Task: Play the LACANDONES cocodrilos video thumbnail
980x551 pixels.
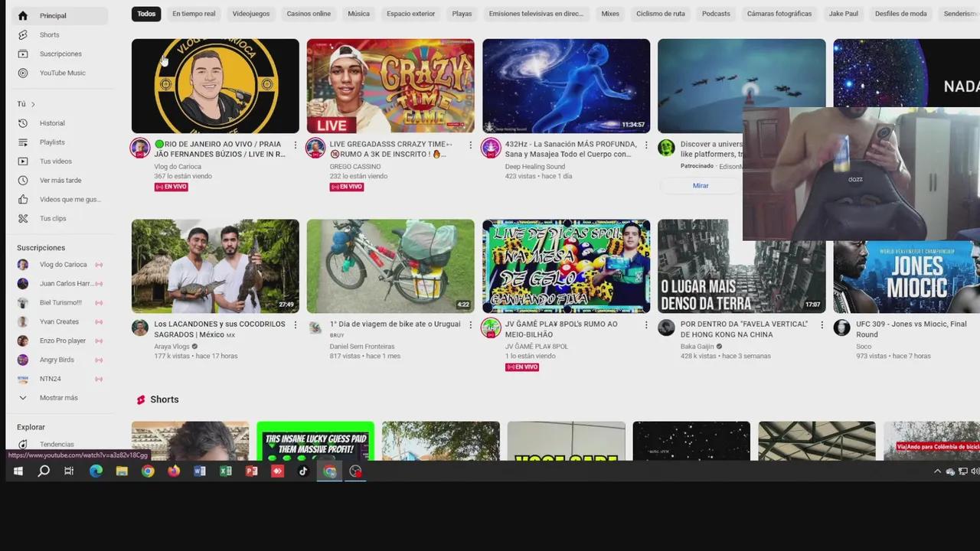Action: (215, 266)
